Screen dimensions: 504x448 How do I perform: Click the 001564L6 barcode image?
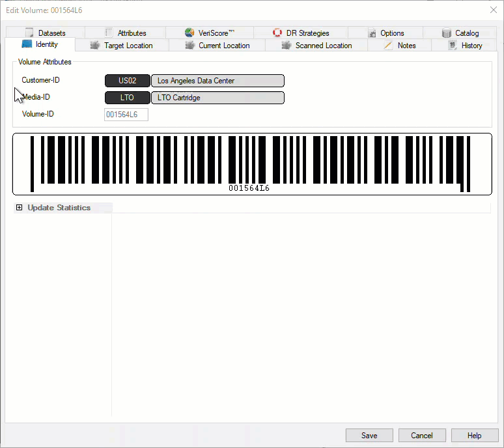(252, 164)
